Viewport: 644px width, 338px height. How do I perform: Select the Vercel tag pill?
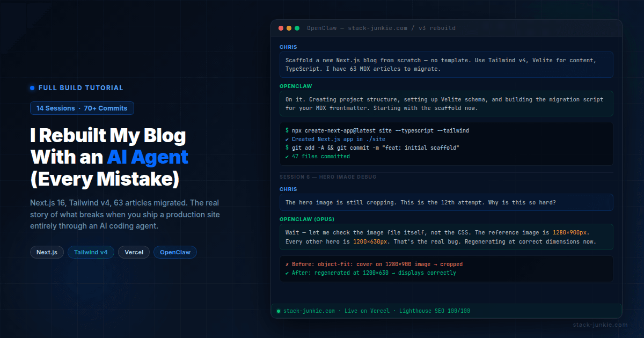point(134,252)
